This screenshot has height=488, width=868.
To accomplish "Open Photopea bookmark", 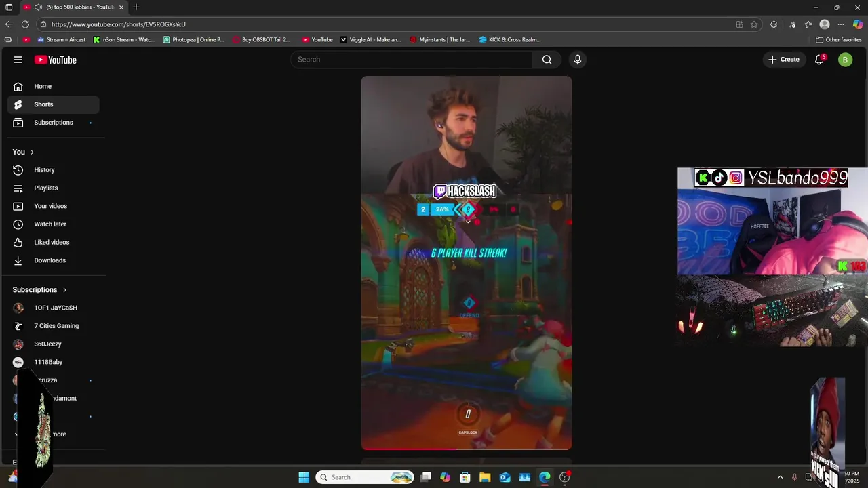I will pyautogui.click(x=193, y=39).
